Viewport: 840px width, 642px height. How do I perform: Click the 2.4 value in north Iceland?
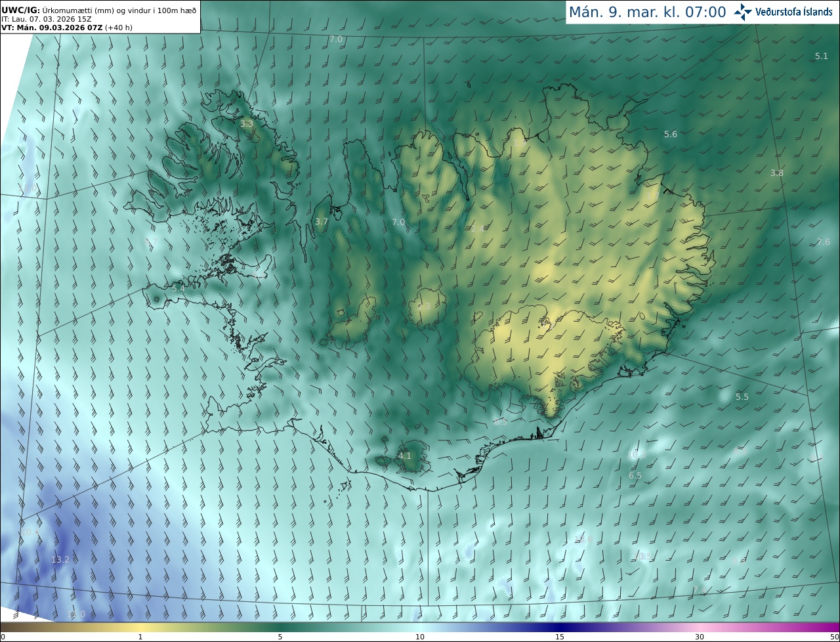point(477,228)
